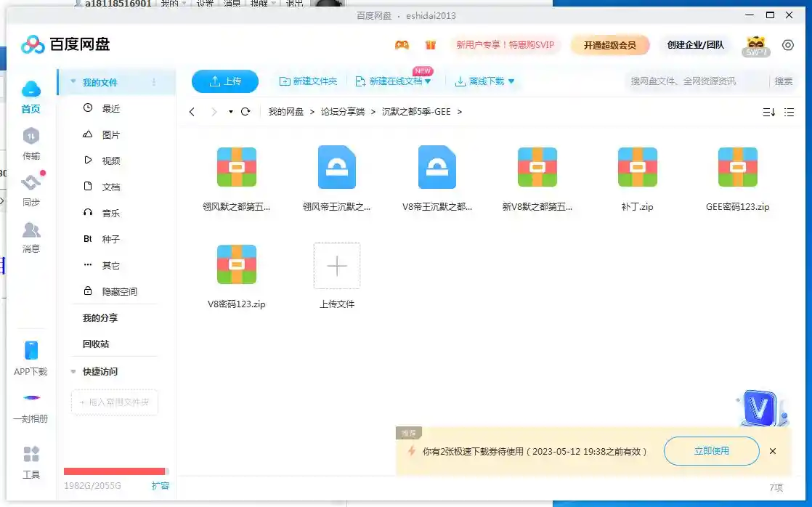Image resolution: width=812 pixels, height=507 pixels.
Task: Go back with the left arrow
Action: tap(192, 112)
